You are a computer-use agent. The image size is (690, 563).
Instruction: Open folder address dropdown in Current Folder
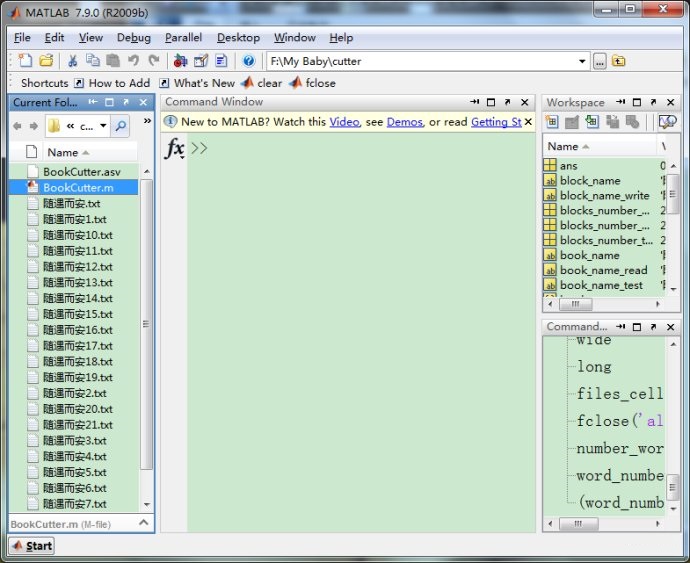point(103,126)
